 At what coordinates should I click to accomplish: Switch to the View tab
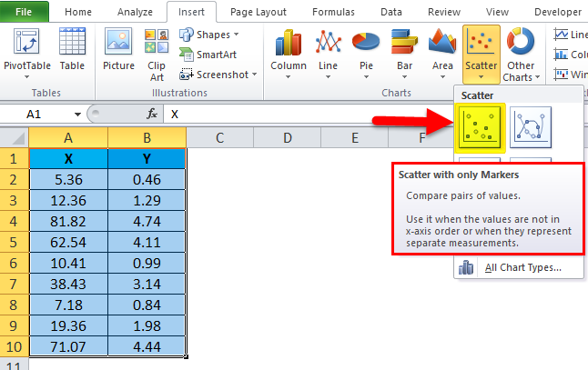click(497, 12)
